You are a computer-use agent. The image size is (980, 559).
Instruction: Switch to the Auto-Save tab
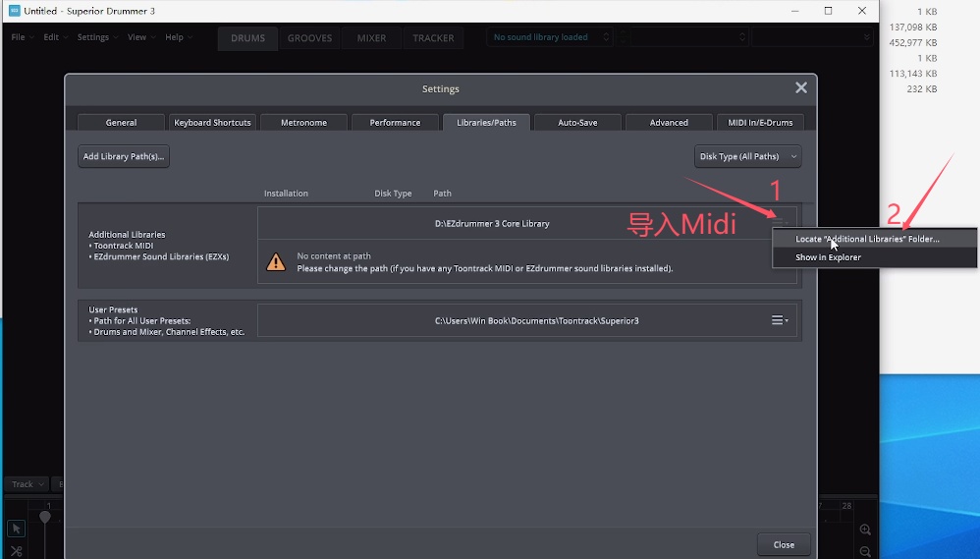577,123
